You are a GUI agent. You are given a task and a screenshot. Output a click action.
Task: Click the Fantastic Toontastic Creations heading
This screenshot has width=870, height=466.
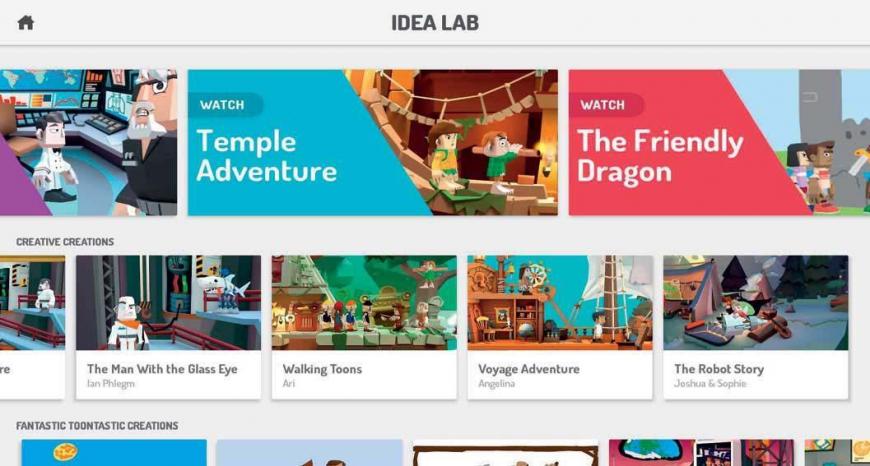coord(97,426)
